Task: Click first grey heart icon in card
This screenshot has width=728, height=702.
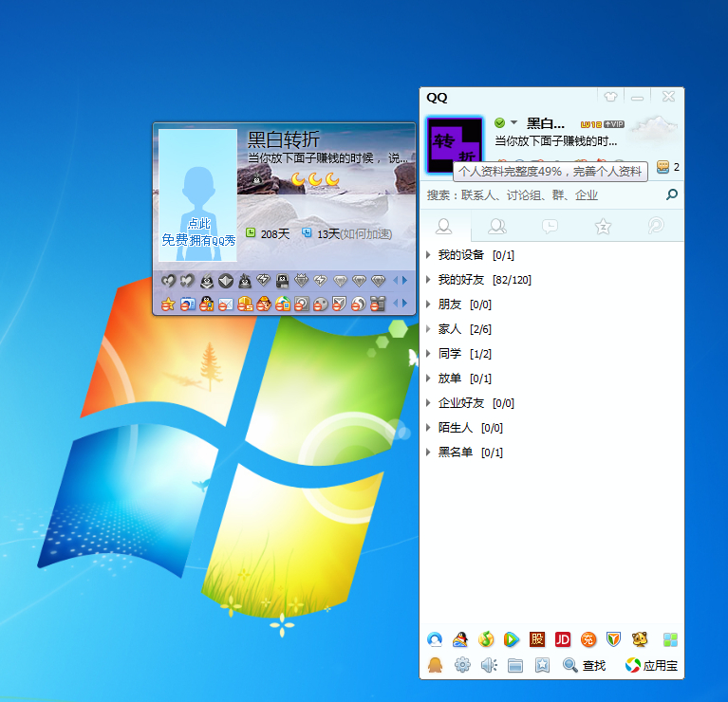Action: pyautogui.click(x=168, y=280)
